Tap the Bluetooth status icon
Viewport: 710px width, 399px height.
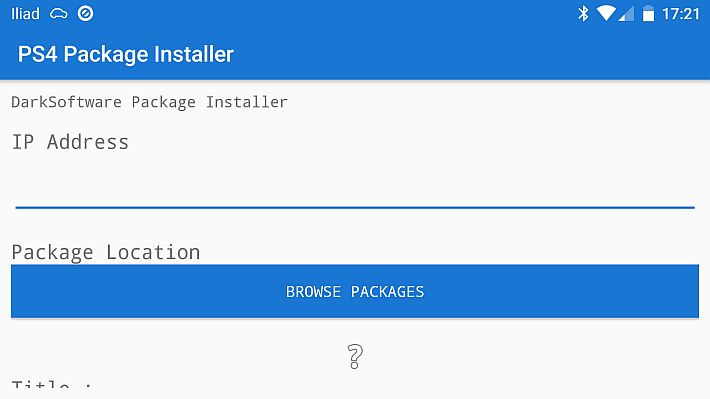click(583, 14)
